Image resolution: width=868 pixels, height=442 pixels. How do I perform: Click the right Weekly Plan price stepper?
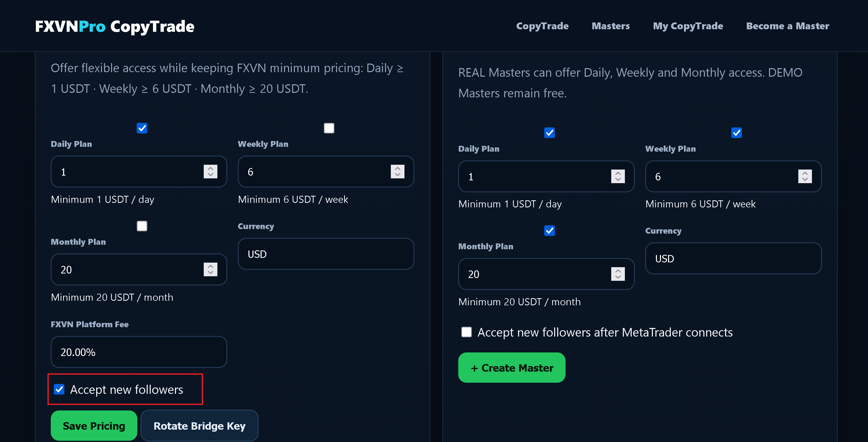tap(805, 176)
